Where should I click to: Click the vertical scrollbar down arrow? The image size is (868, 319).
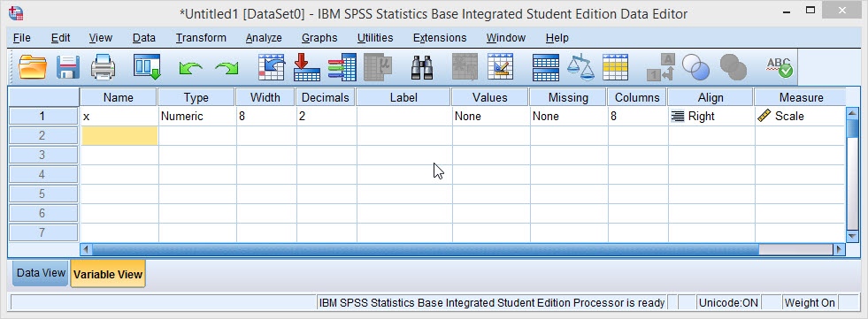(x=852, y=236)
